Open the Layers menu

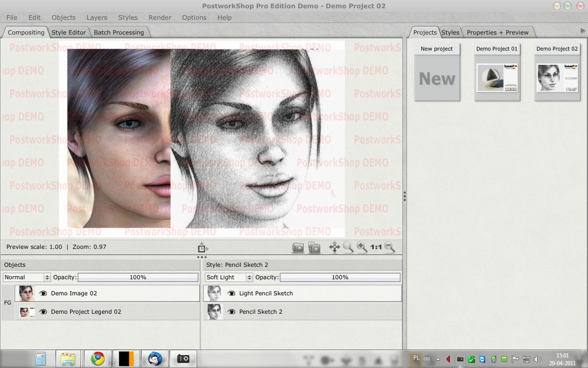(97, 17)
